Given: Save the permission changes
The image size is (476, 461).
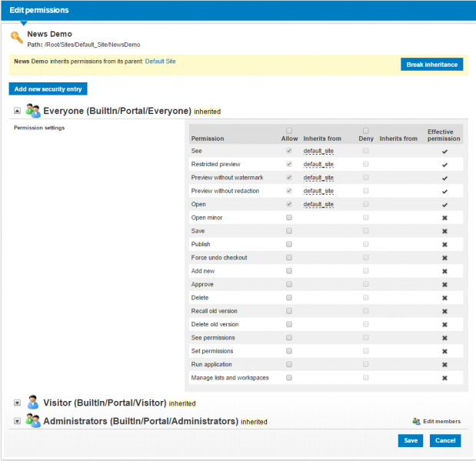Looking at the screenshot, I should tap(411, 440).
